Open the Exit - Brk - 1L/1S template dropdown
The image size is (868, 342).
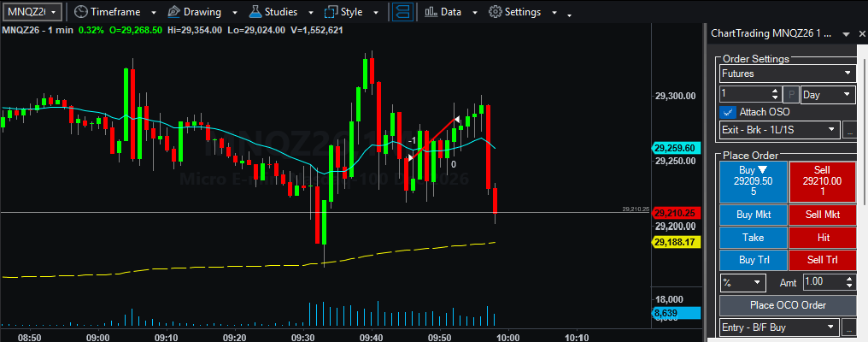click(779, 130)
